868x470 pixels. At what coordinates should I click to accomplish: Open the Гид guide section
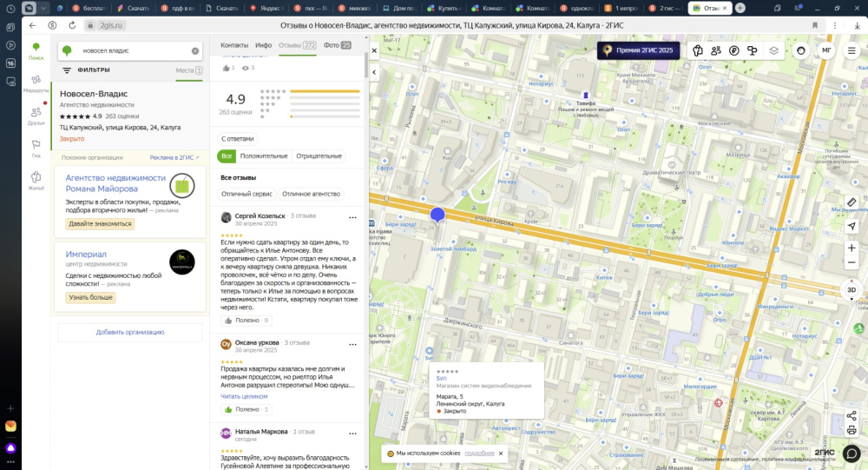coord(36,149)
